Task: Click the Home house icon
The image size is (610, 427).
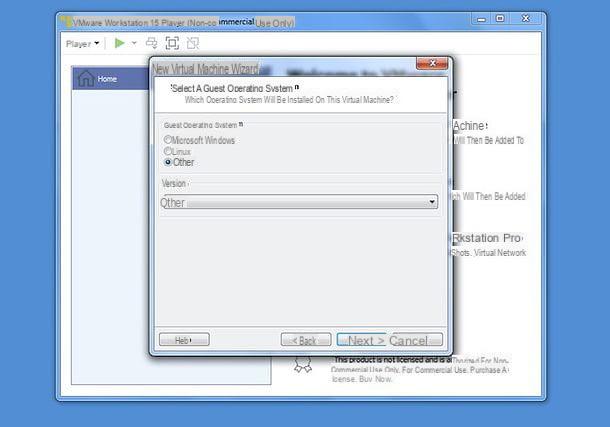Action: (x=86, y=79)
